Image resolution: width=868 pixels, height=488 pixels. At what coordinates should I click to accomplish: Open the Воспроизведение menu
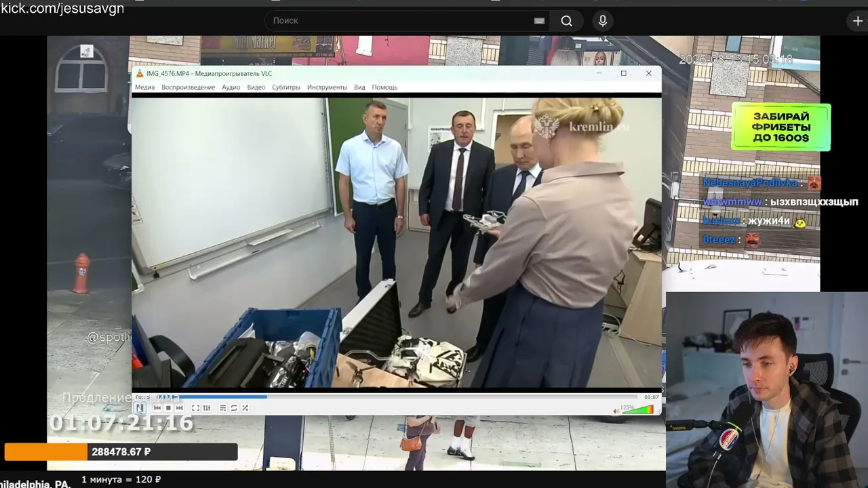188,87
